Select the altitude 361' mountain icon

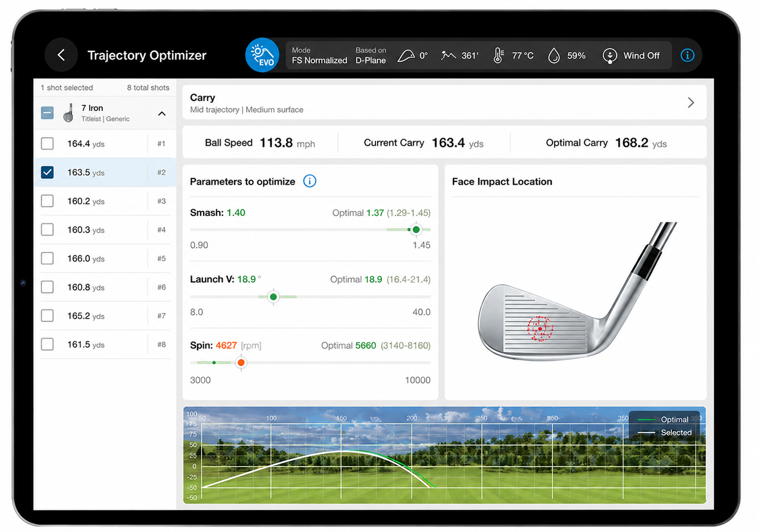coord(448,55)
